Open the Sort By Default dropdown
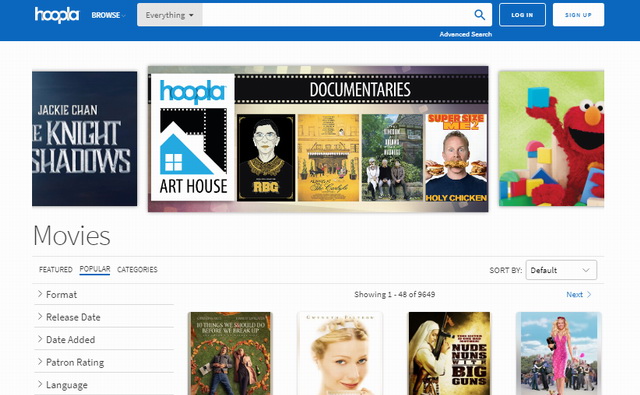The width and height of the screenshot is (640, 395). coord(561,270)
